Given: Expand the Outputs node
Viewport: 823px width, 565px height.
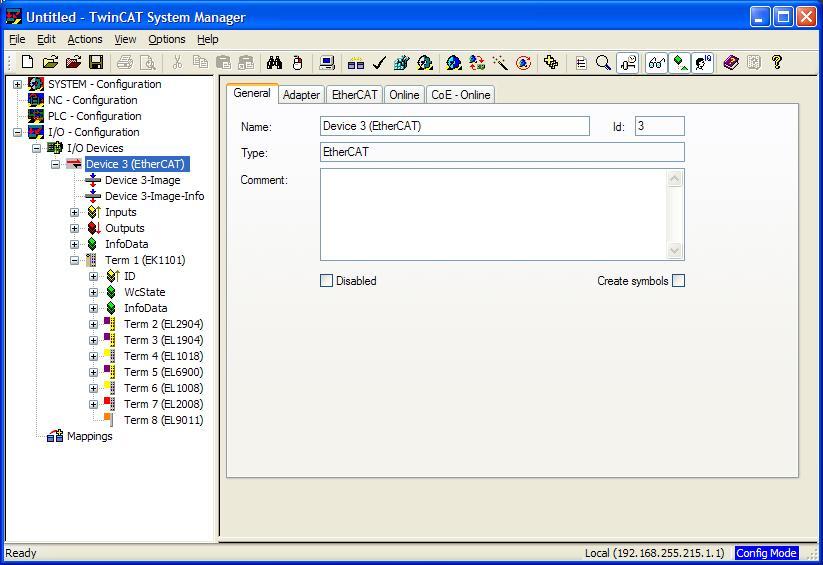Looking at the screenshot, I should [x=75, y=228].
